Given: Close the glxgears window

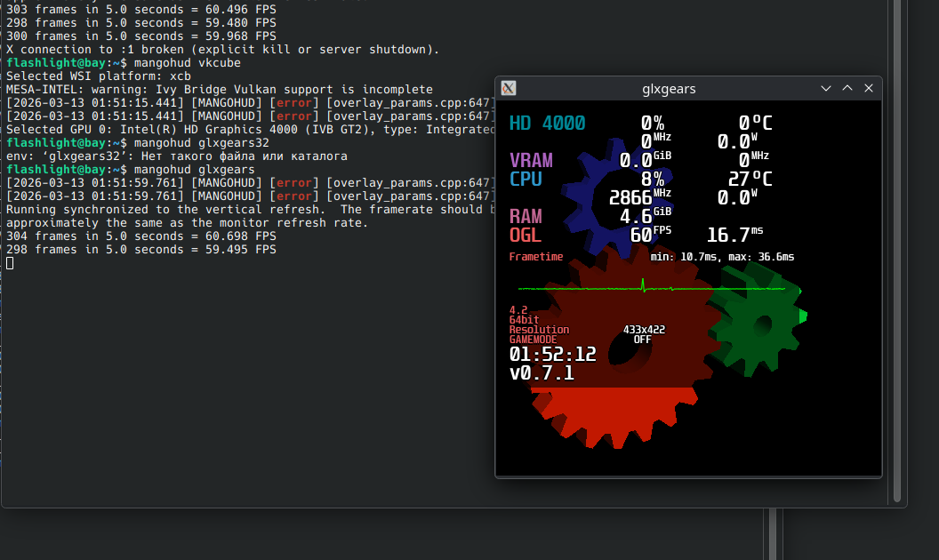Looking at the screenshot, I should 869,89.
